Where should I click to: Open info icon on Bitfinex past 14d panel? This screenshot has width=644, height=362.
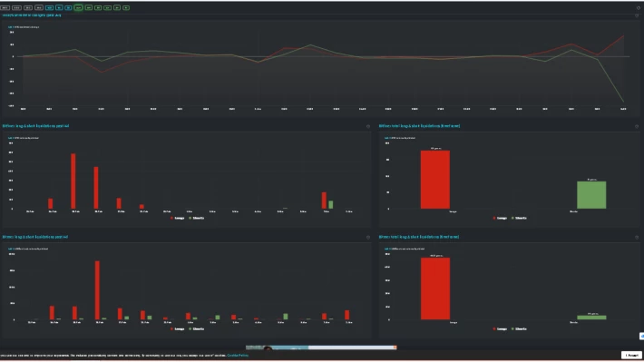[x=368, y=126]
